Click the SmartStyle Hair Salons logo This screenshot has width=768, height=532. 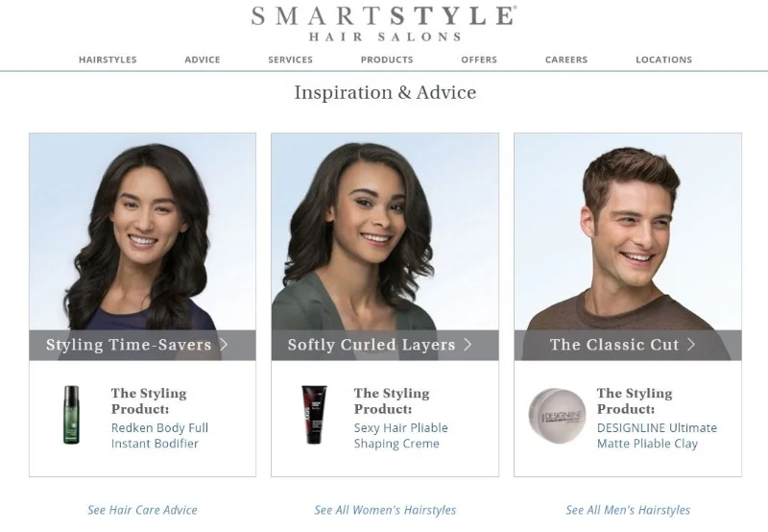(383, 23)
